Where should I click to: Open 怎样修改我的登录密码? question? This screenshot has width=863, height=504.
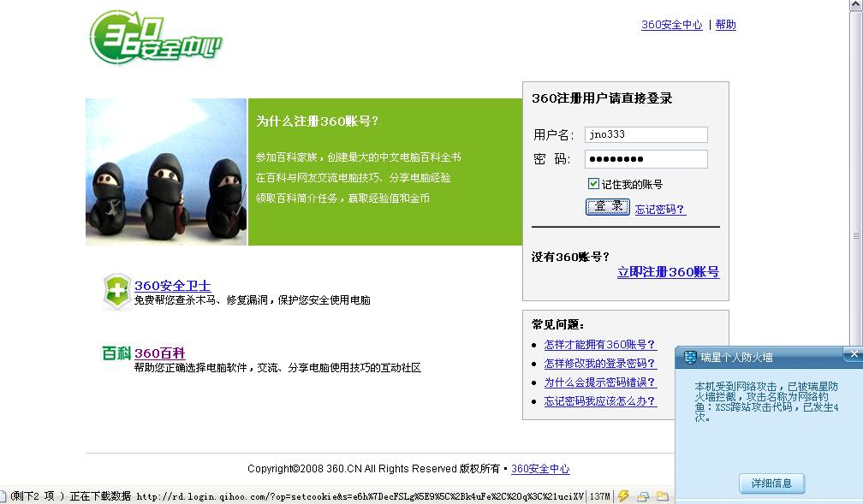click(600, 364)
